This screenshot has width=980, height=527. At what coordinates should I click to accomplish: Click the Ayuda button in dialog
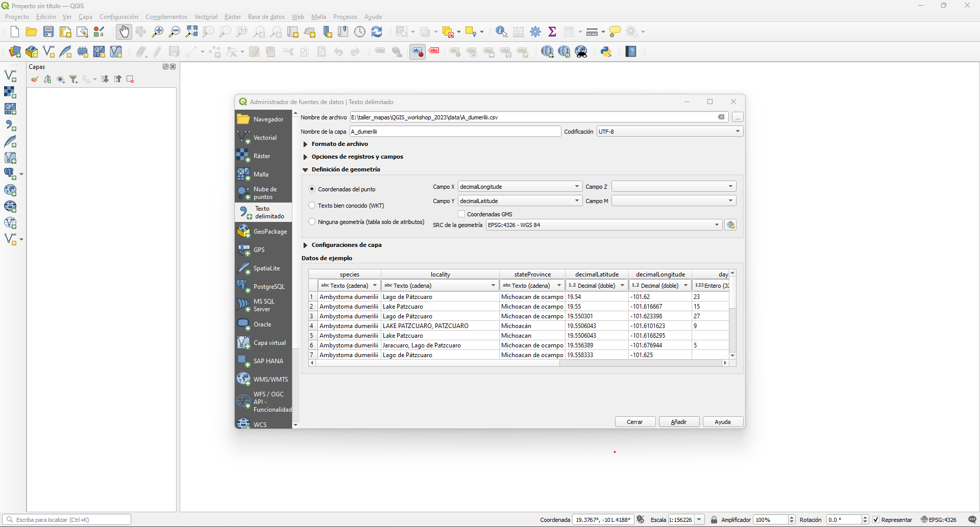[x=723, y=422]
